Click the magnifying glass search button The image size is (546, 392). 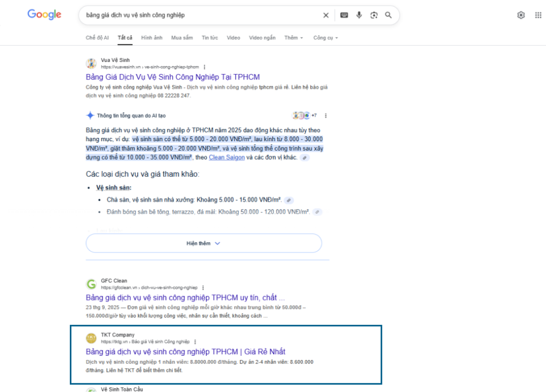[389, 15]
